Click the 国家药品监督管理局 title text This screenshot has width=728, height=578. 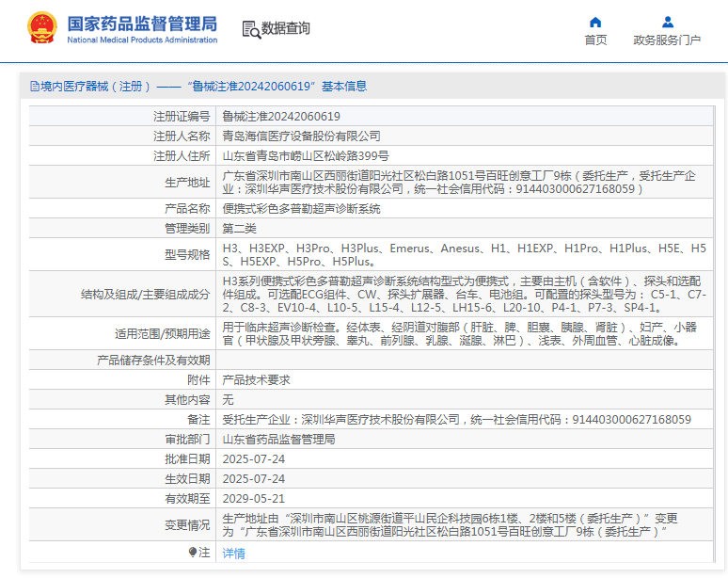point(142,23)
